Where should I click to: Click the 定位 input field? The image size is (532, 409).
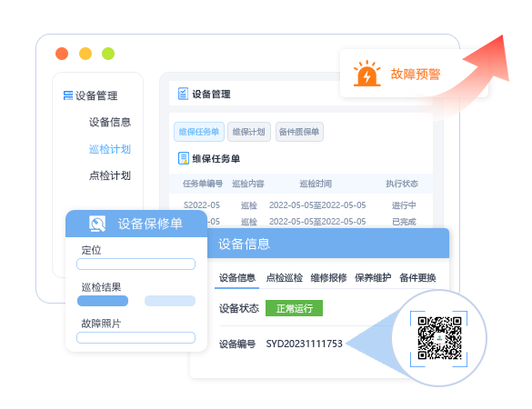[136, 264]
